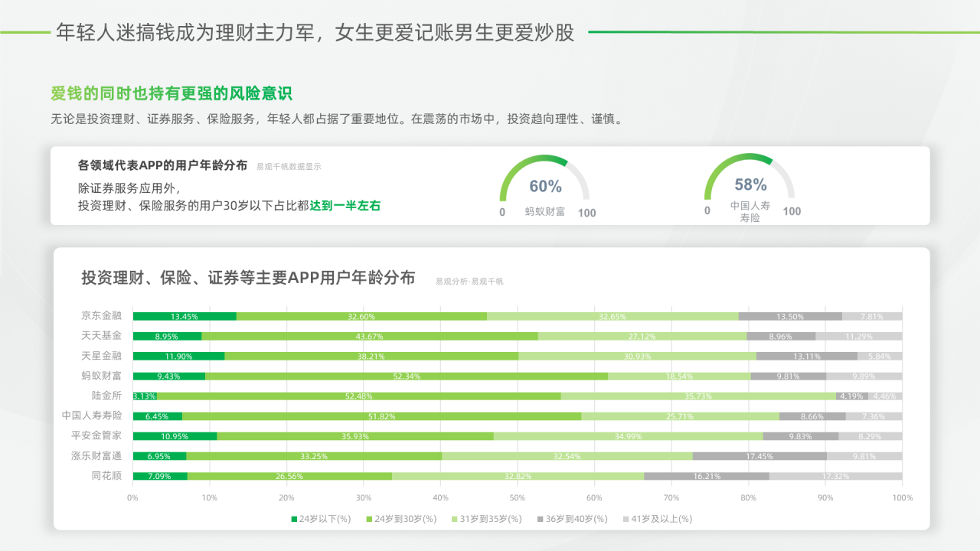Select the 天星金融 row label

point(102,355)
